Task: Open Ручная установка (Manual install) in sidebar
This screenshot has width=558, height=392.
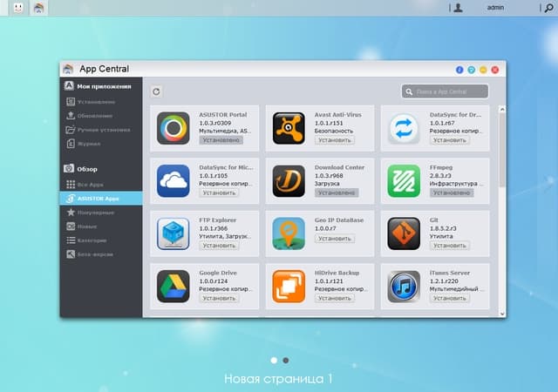Action: 101,130
